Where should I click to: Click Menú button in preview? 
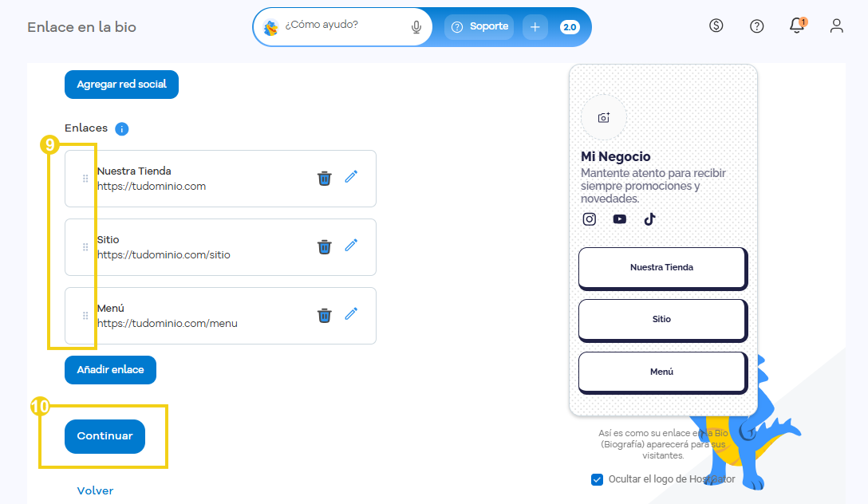tap(663, 372)
